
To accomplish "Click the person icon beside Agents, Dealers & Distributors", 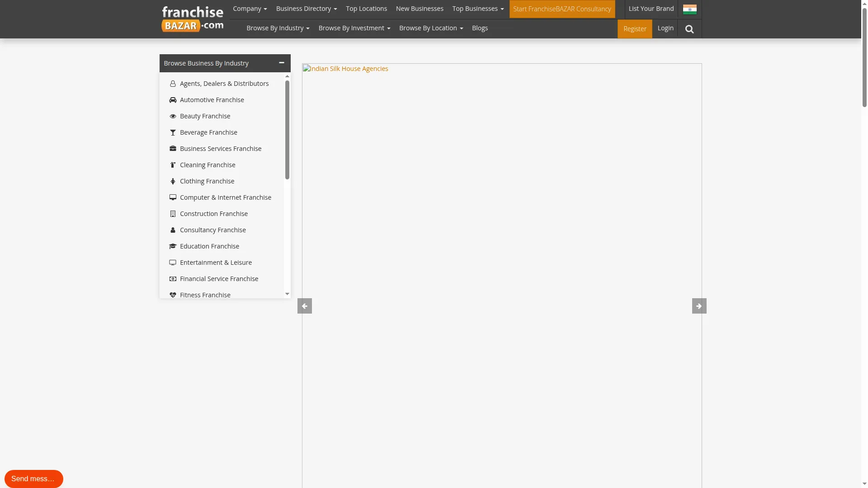I will (173, 84).
